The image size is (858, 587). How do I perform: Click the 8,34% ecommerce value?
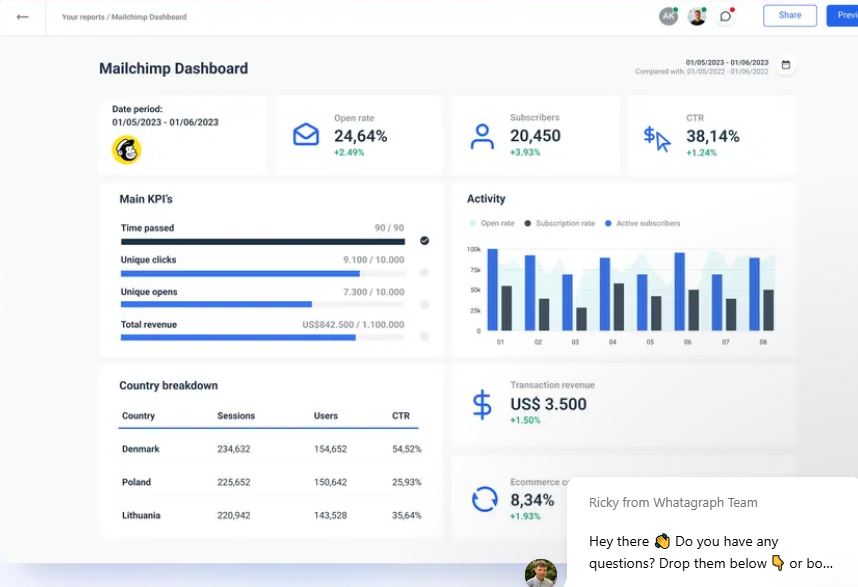tap(532, 500)
